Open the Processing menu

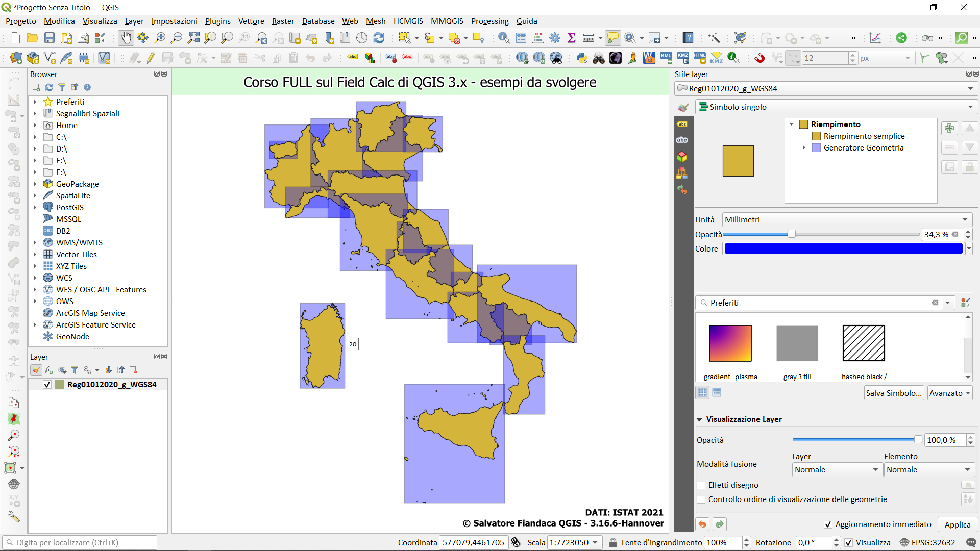pos(489,21)
